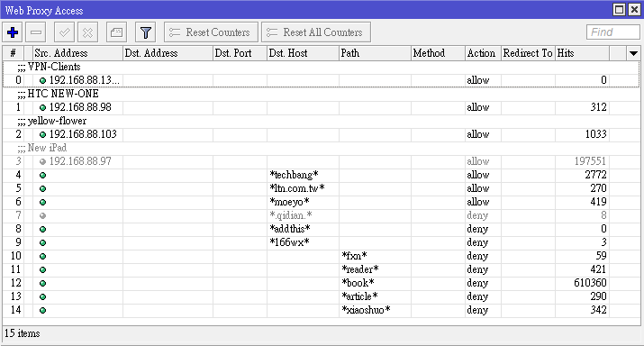Image resolution: width=644 pixels, height=346 pixels.
Task: Select the disabled *.qidian.* host entry
Action: tap(290, 215)
